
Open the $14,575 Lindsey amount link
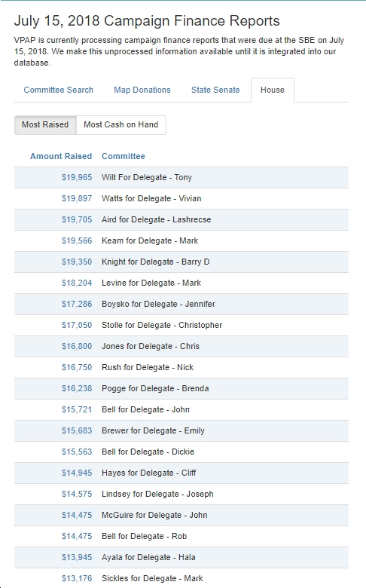[76, 494]
